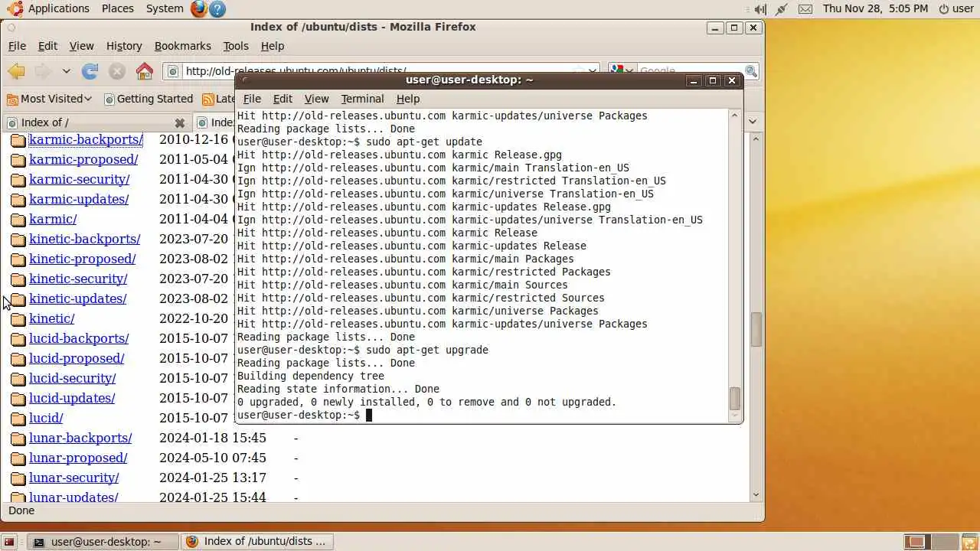The width and height of the screenshot is (980, 551).
Task: Go back with Firefox Back arrow
Action: 16,71
